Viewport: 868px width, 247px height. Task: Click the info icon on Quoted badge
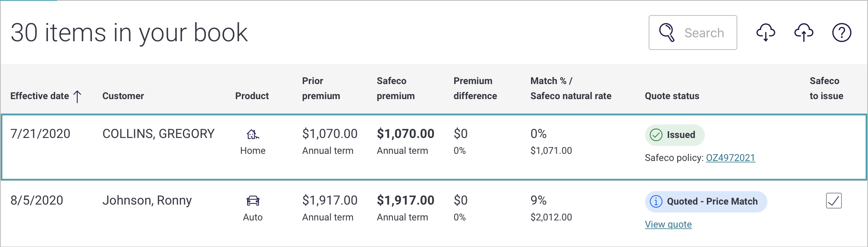pos(656,201)
